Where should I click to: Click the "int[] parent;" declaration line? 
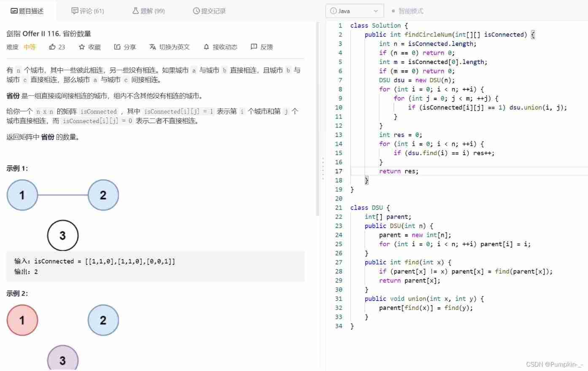coord(388,217)
